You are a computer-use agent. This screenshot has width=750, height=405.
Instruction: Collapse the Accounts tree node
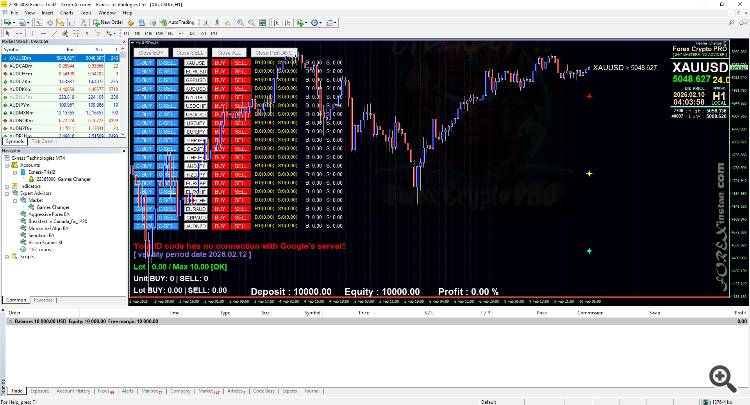(7, 165)
